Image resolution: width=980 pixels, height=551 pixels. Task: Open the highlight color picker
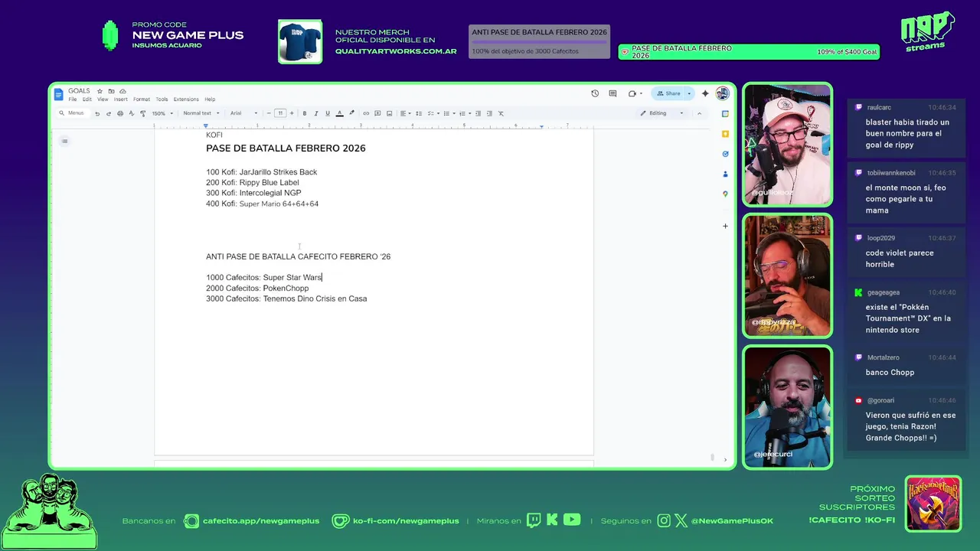coord(351,113)
